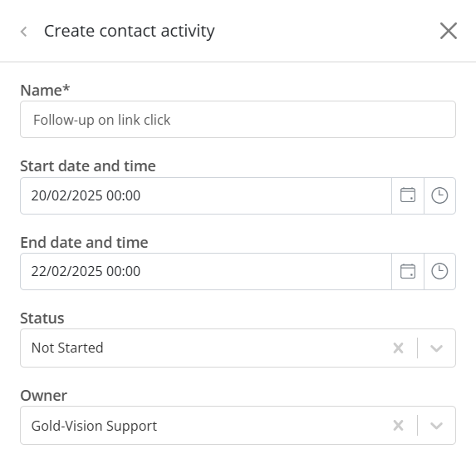Click the end date text showing 22/02/2025
This screenshot has height=464, width=476.
click(86, 271)
